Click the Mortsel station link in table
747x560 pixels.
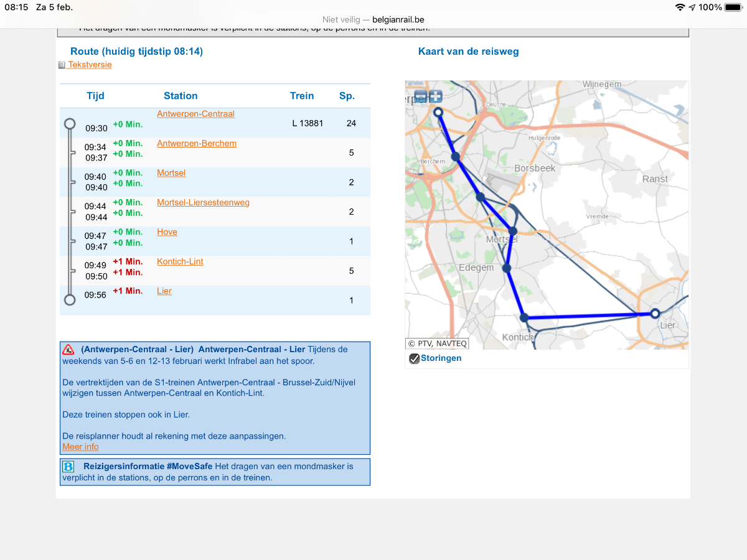click(x=171, y=173)
